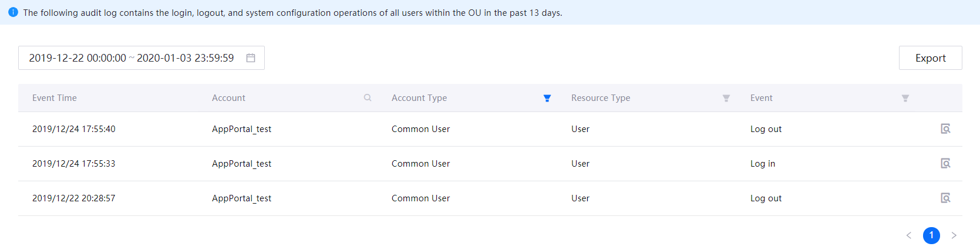
Task: Click the Account column search icon
Action: [368, 98]
